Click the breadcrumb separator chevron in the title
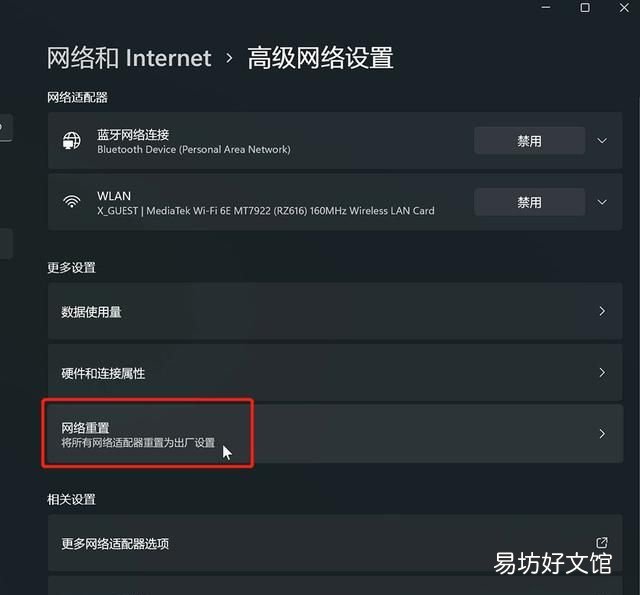 pos(229,58)
